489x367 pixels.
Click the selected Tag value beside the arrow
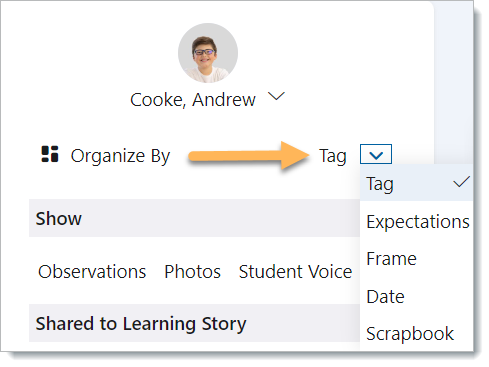pyautogui.click(x=333, y=156)
